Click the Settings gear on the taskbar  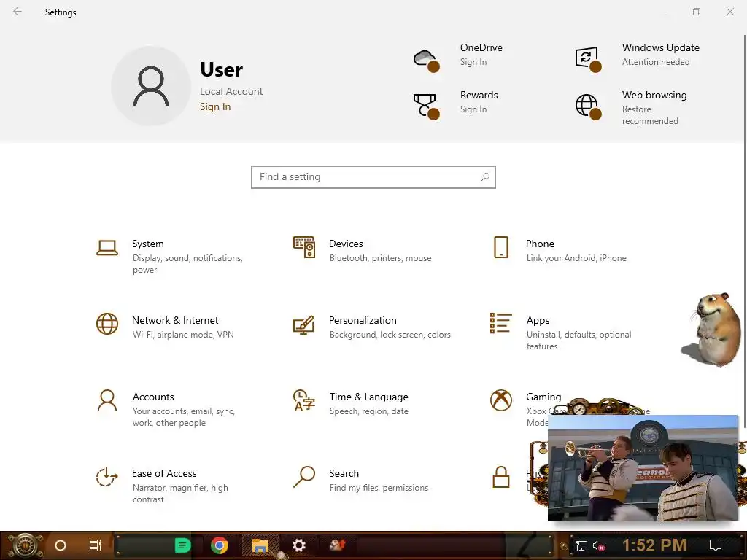pos(298,545)
